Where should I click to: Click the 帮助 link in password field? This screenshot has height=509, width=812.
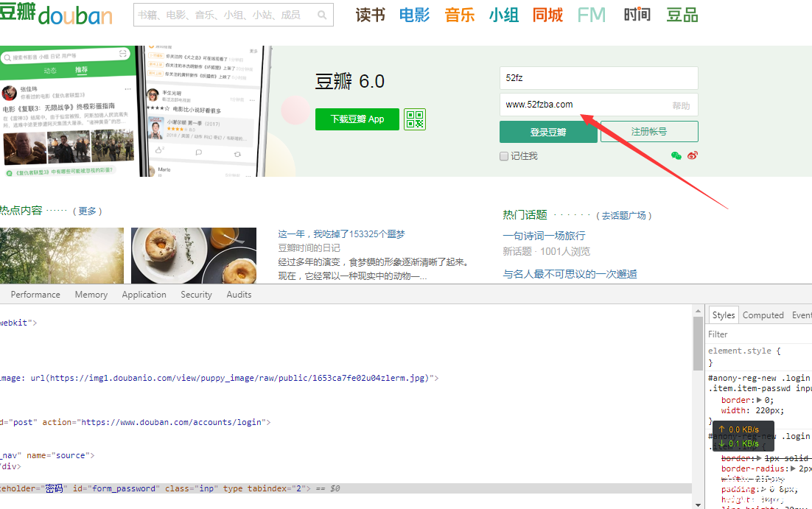click(x=681, y=105)
